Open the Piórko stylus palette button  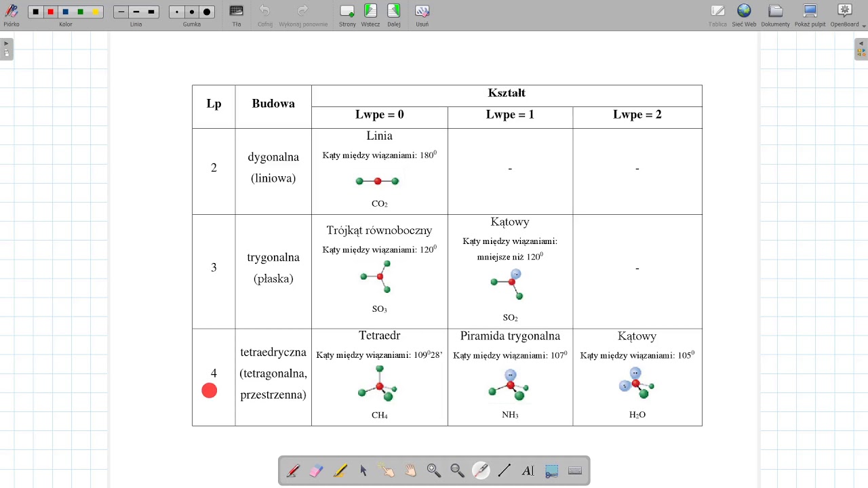12,15
